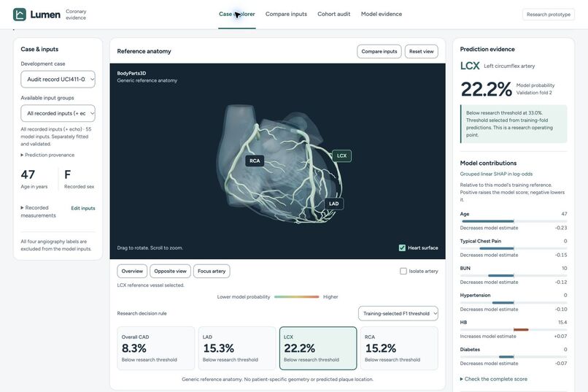Click the Lumen logo icon
This screenshot has height=392, width=588.
pyautogui.click(x=20, y=15)
